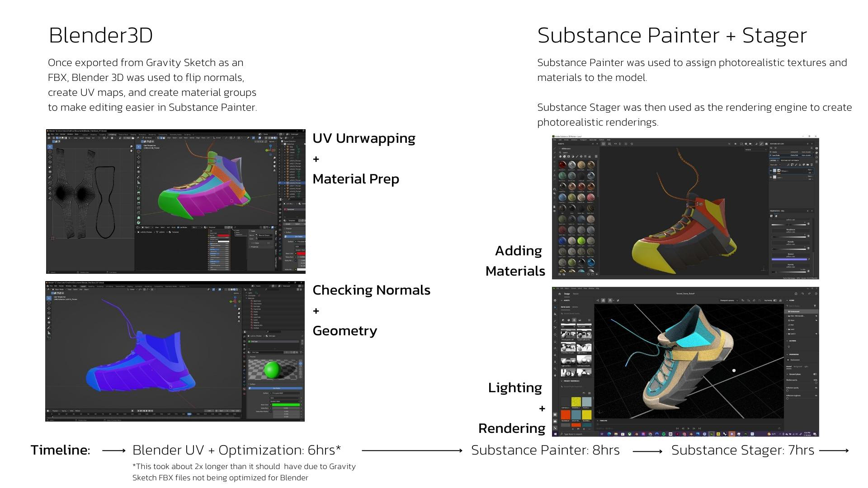Click the green Base Color swatch in Blender
The width and height of the screenshot is (868, 488).
pos(286,405)
